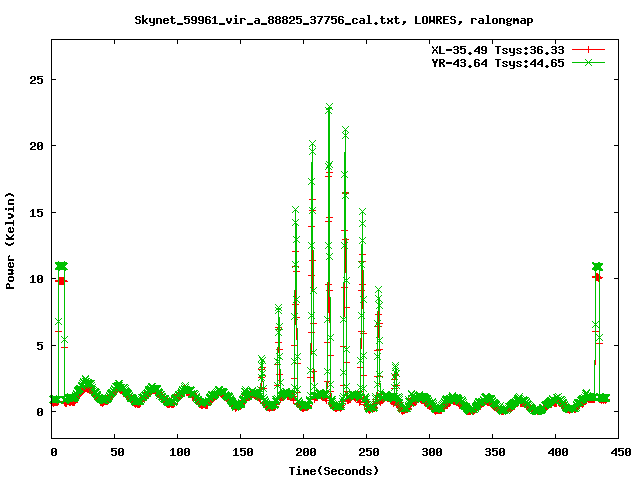Click the y-axis tick label 0
This screenshot has height=480, width=640.
coord(40,412)
